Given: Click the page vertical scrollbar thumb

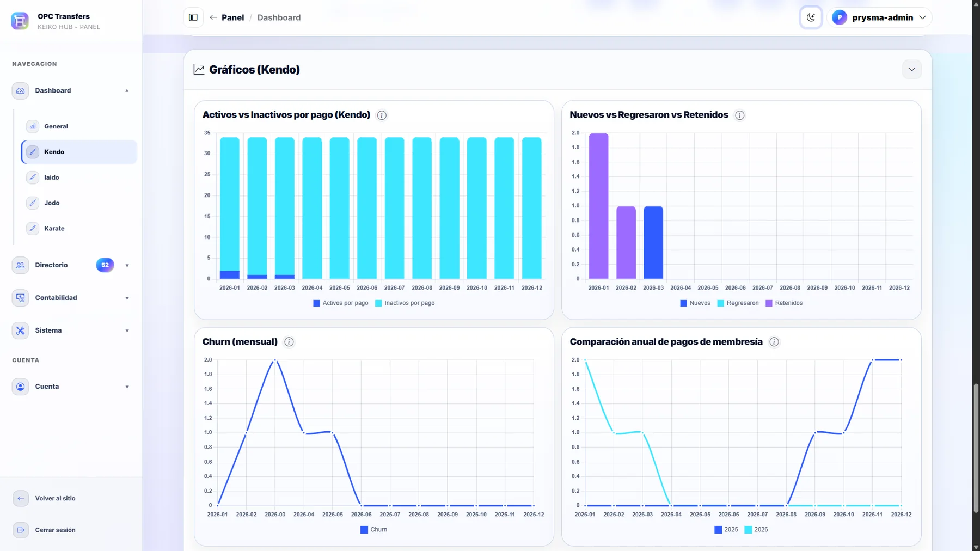Looking at the screenshot, I should 976,448.
